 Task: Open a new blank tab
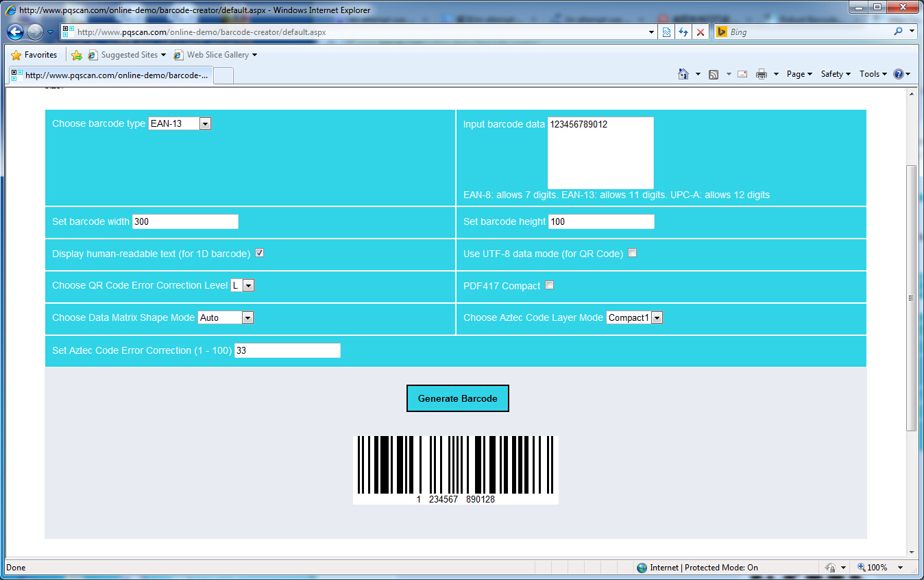tap(224, 75)
